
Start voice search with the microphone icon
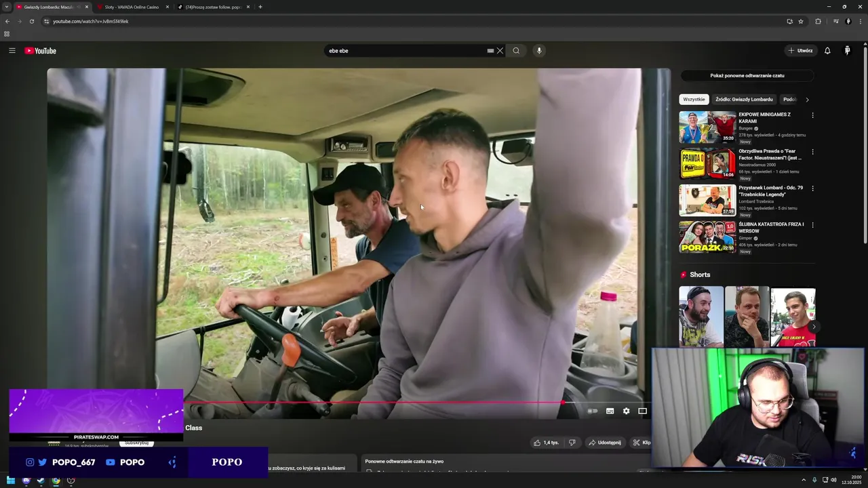coord(539,51)
